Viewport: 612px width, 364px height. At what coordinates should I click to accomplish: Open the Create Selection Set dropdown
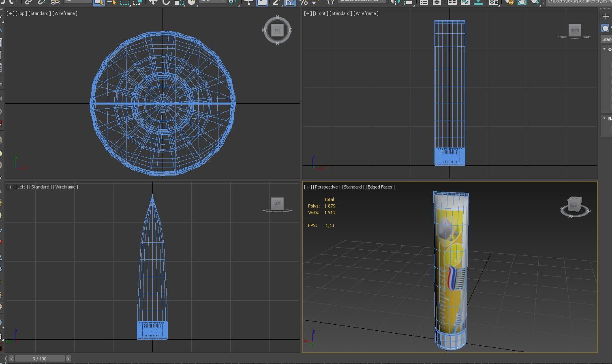(x=362, y=1)
